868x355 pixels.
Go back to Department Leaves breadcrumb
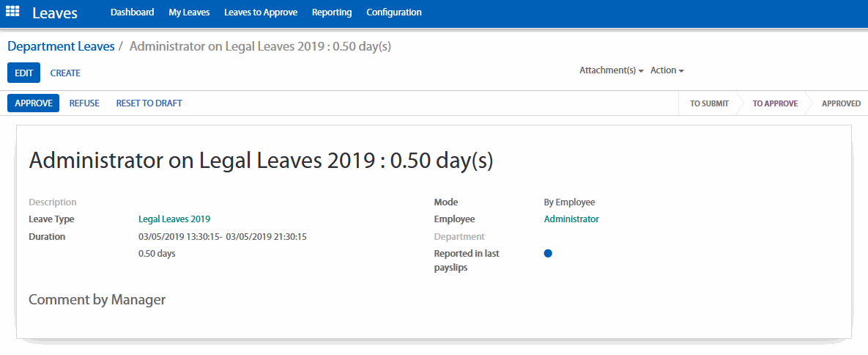coord(61,46)
